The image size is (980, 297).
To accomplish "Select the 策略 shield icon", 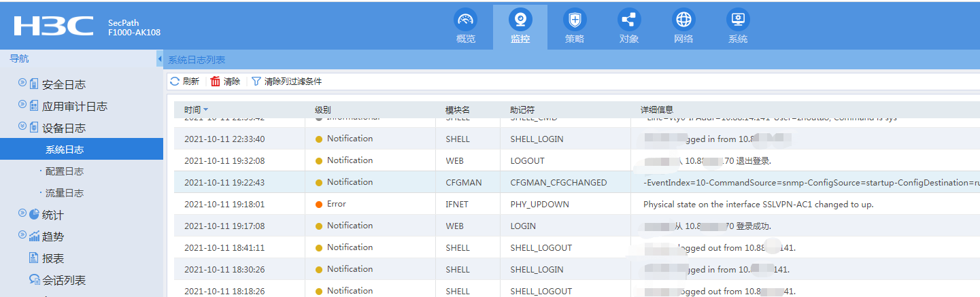I will coord(574,20).
